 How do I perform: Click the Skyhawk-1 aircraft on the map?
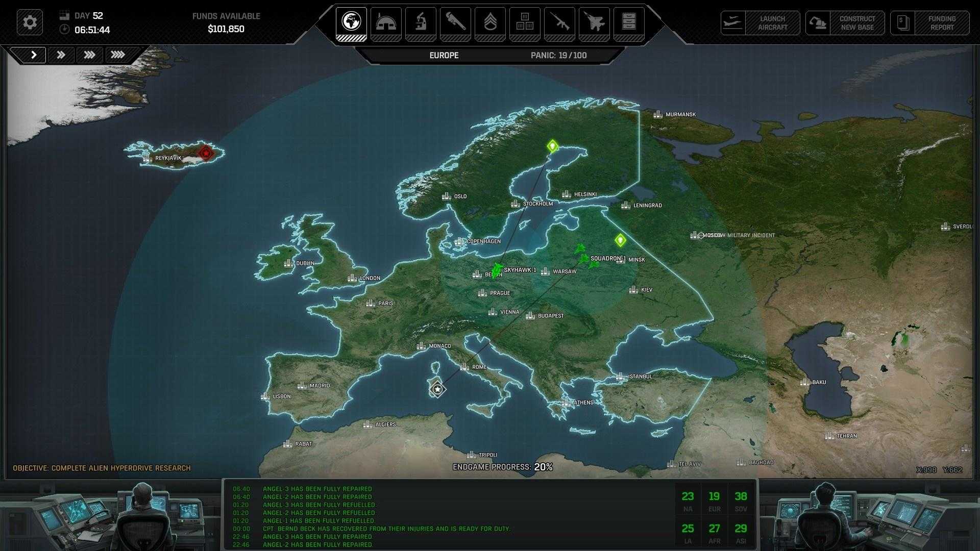tap(497, 270)
